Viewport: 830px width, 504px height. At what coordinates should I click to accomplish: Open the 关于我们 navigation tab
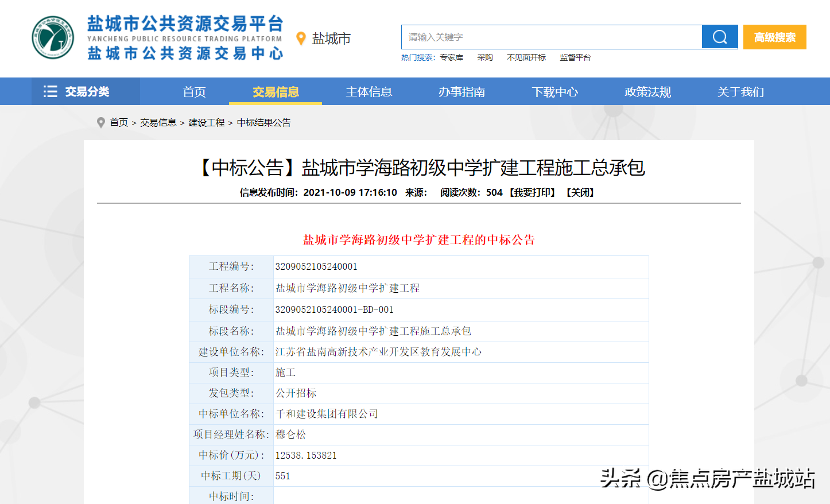coord(740,92)
